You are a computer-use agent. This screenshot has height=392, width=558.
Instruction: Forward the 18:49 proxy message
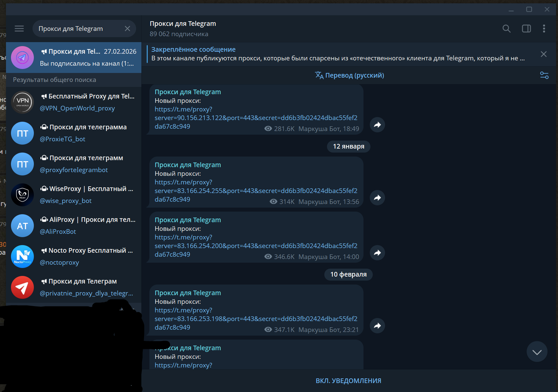(x=377, y=125)
